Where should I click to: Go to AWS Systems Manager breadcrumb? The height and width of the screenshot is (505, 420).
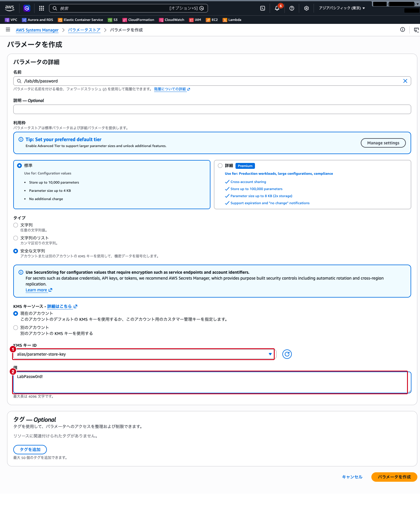[37, 30]
